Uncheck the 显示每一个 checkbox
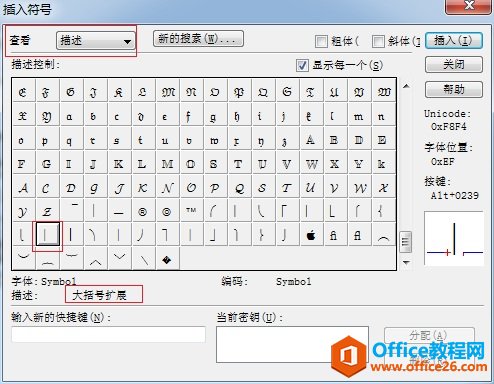The width and height of the screenshot is (494, 384). (x=302, y=65)
